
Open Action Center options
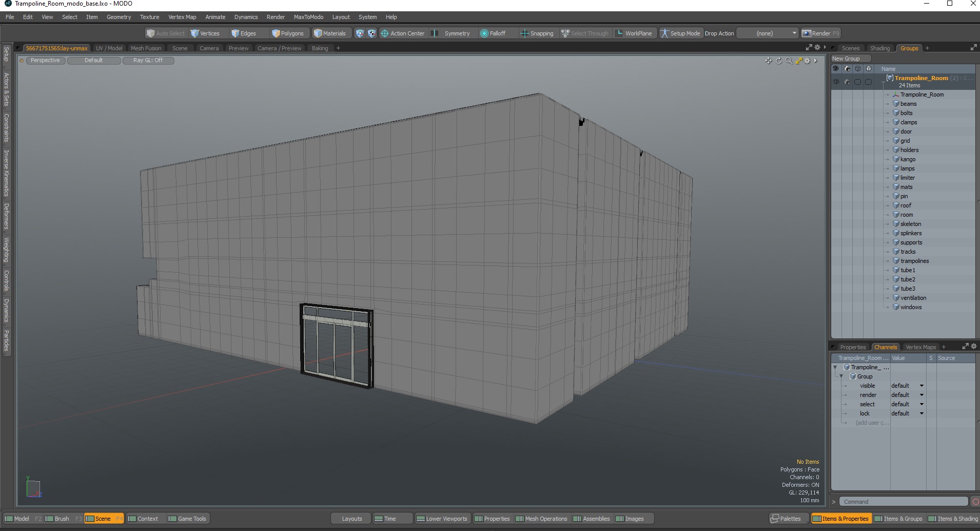coord(403,33)
